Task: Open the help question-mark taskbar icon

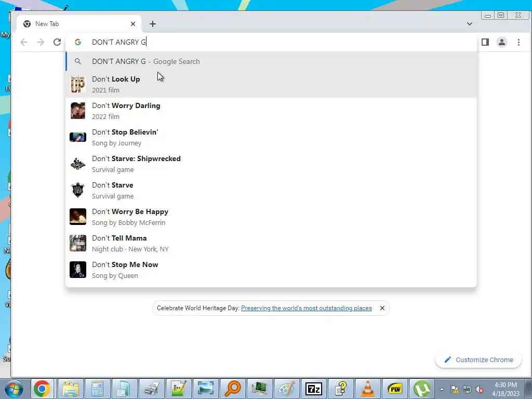Action: tap(341, 389)
